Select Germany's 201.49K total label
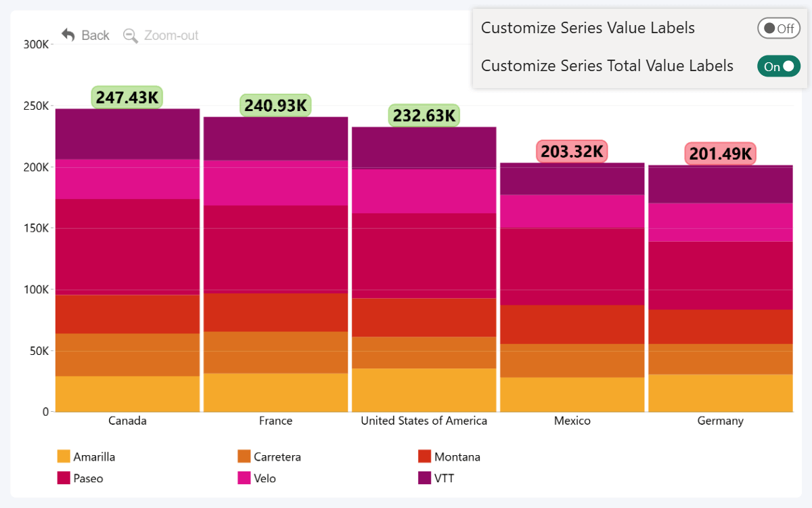Viewport: 812px width, 508px height. coord(720,154)
